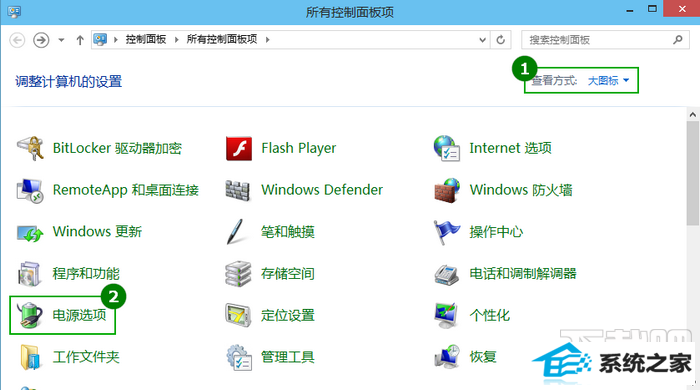Click the 笔和触摸 pen icon
Image resolution: width=700 pixels, height=390 pixels.
pos(235,232)
